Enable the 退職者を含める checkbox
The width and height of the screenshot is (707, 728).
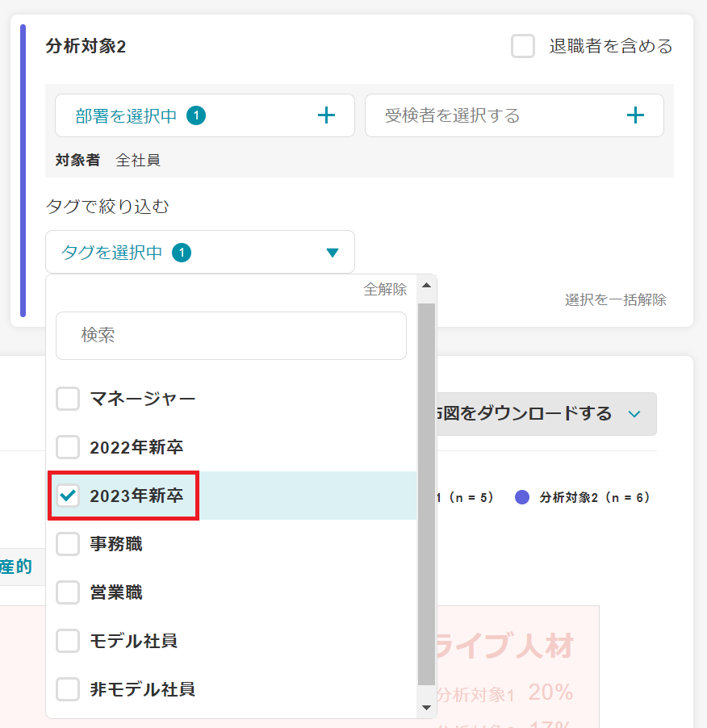tap(522, 46)
